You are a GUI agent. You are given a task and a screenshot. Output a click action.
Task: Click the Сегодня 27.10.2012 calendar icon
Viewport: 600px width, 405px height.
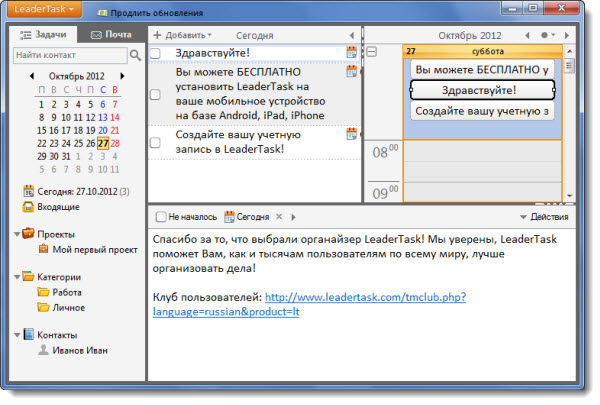tap(29, 191)
